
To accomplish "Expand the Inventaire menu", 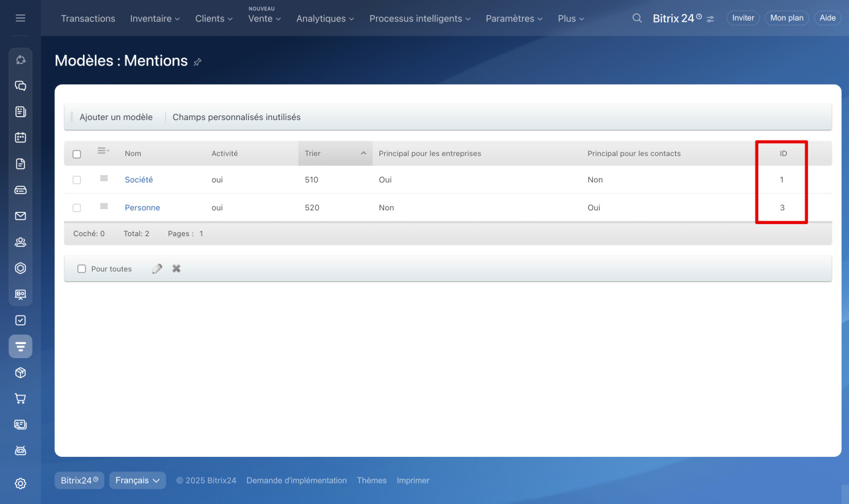I will [155, 19].
